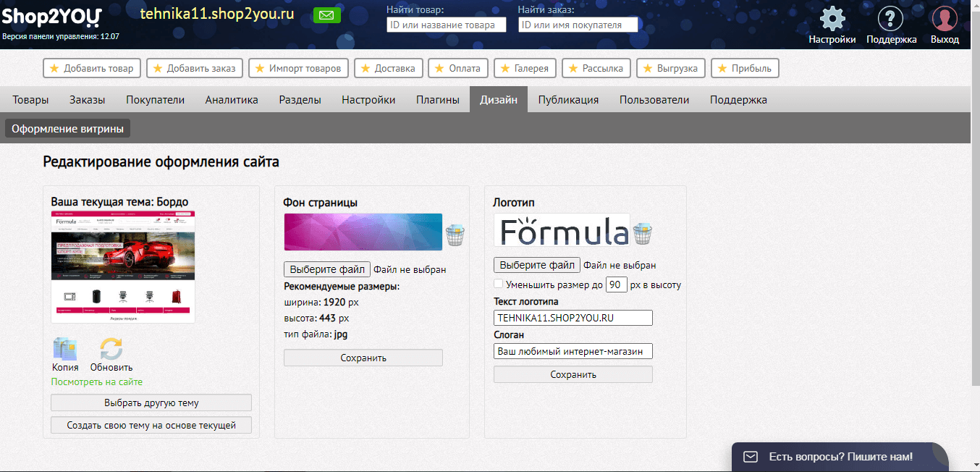Enable the reduce logo size checkbox
This screenshot has width=980, height=472.
click(498, 285)
